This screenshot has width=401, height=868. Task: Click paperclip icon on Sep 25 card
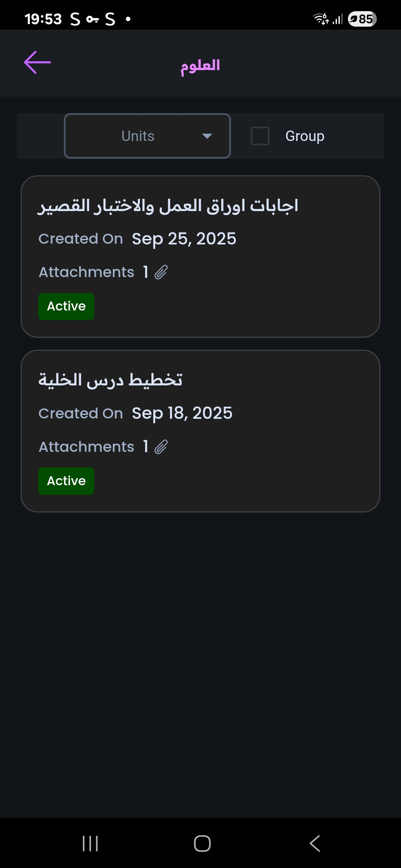[161, 272]
